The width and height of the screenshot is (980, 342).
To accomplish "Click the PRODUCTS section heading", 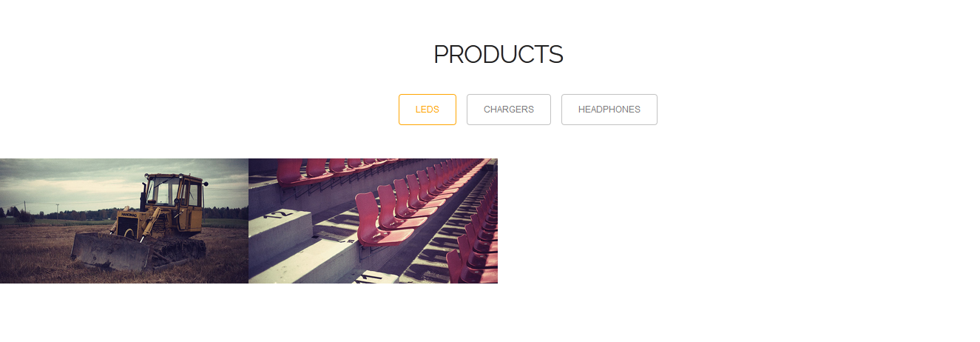I will (498, 54).
